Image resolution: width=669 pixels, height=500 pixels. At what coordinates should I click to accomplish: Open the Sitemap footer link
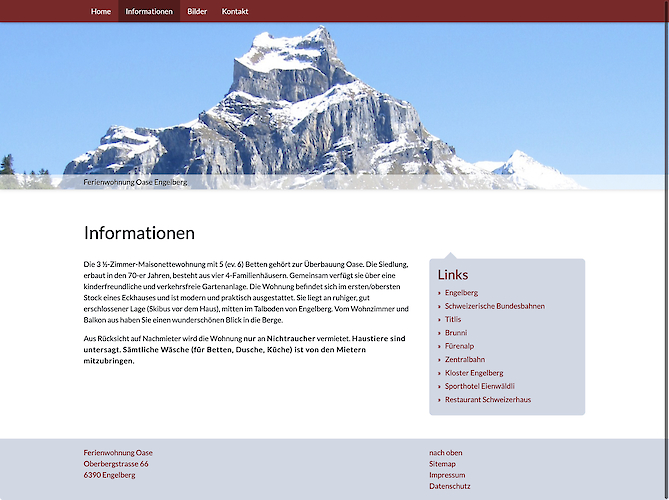(x=442, y=464)
